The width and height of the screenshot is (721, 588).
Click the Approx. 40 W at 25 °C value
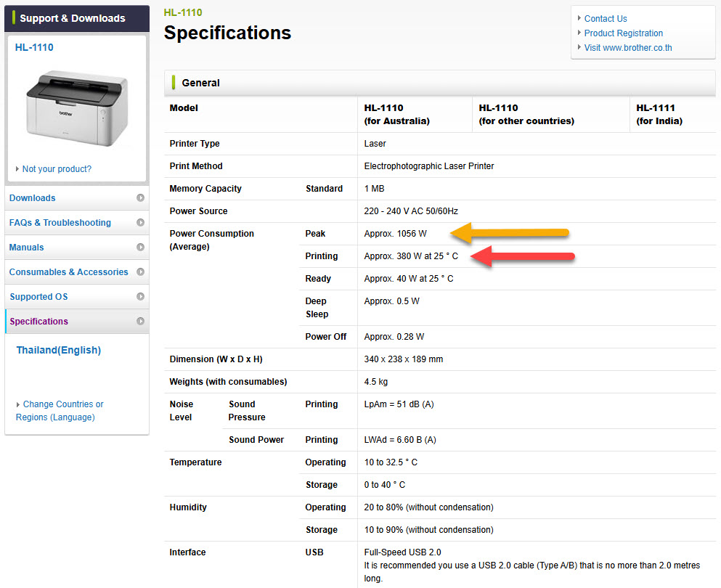point(409,279)
